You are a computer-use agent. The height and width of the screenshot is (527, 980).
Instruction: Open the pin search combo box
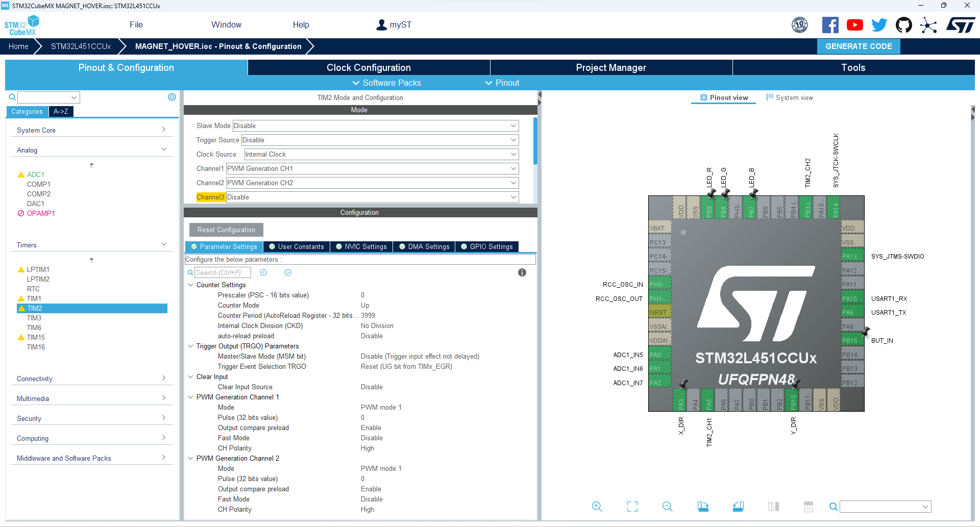[x=886, y=507]
